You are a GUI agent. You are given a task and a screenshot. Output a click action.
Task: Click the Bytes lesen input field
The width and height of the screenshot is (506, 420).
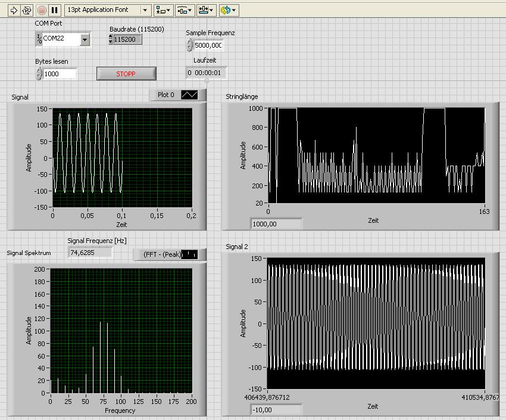tap(60, 74)
